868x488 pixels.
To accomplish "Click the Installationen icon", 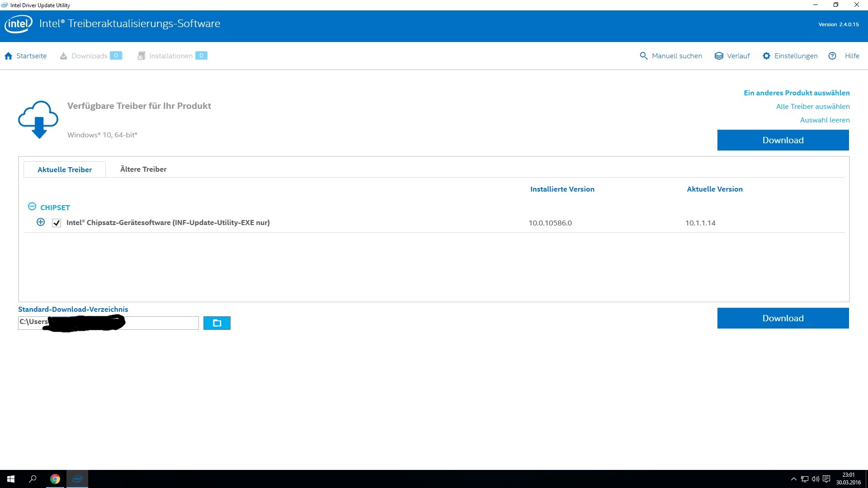I will tap(142, 56).
